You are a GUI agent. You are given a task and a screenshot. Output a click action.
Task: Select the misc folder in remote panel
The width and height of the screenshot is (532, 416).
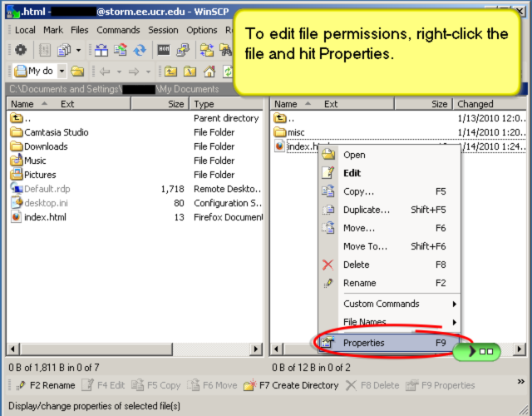point(296,132)
